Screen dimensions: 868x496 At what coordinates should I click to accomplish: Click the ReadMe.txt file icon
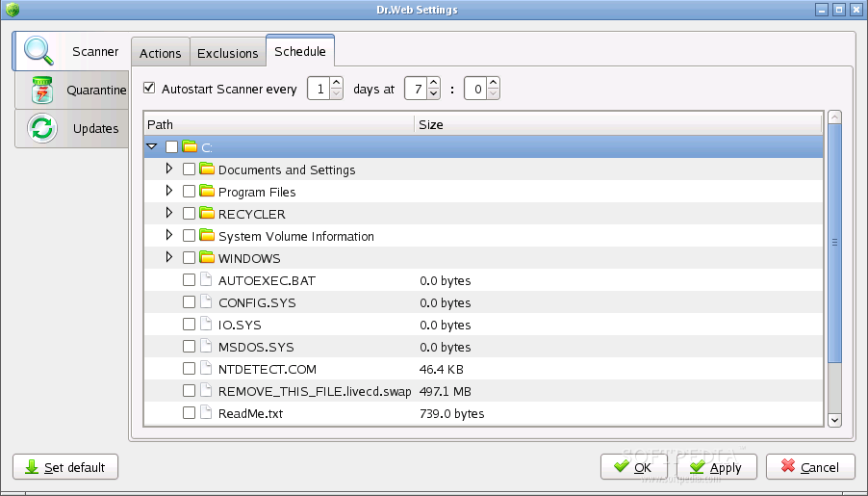click(206, 412)
